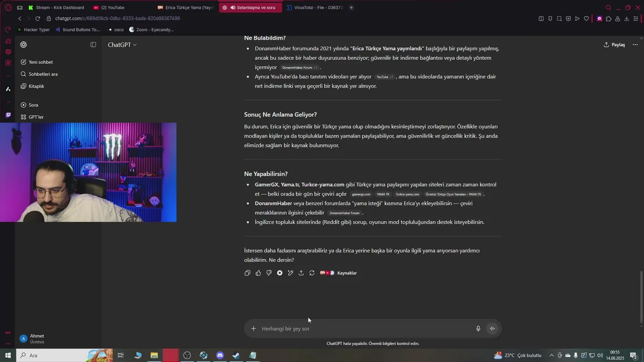Switch to VirusTotal File tab

point(314,8)
